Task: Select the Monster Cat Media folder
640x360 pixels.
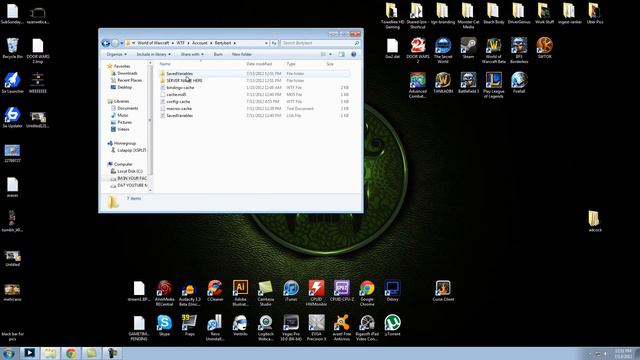Action: pyautogui.click(x=468, y=16)
